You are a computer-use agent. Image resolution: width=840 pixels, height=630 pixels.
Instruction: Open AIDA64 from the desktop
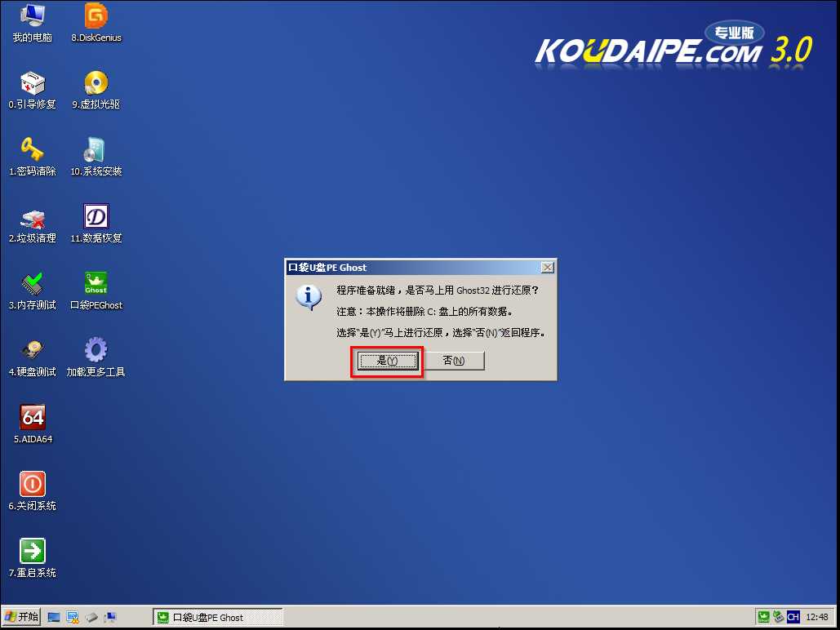point(32,418)
